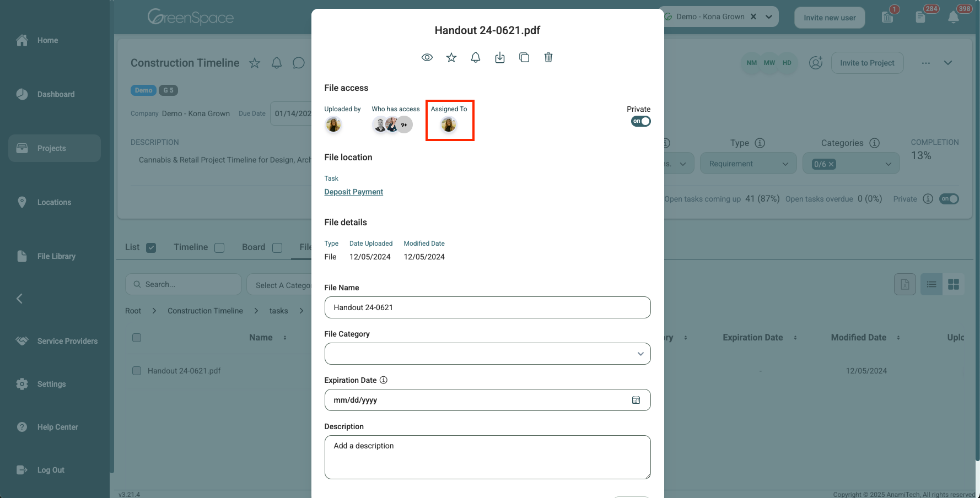Toggle the List view checkbox
980x498 pixels.
151,247
